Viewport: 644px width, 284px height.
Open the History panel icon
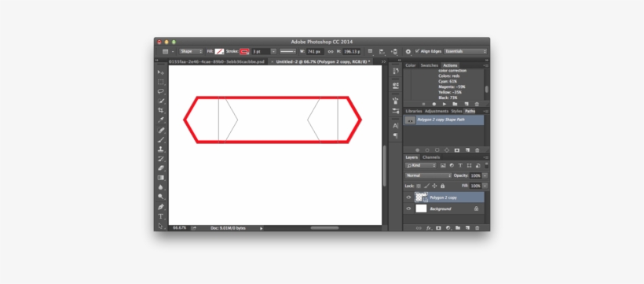[x=395, y=71]
